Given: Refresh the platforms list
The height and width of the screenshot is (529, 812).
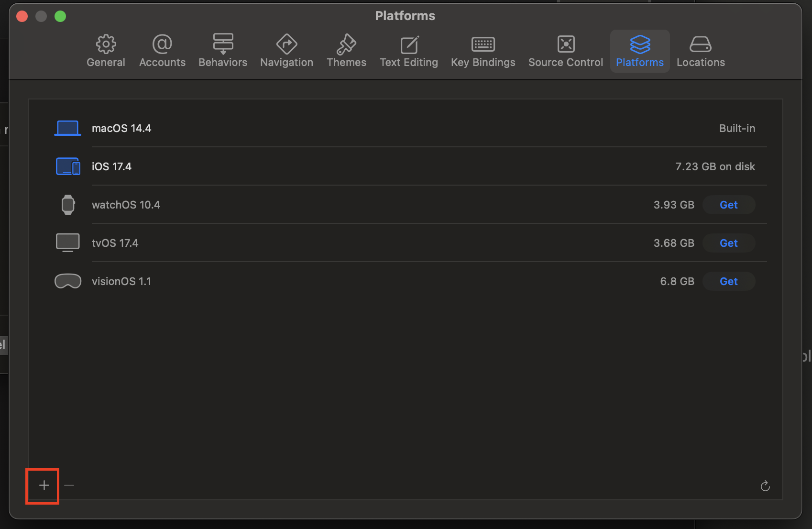Looking at the screenshot, I should (765, 486).
